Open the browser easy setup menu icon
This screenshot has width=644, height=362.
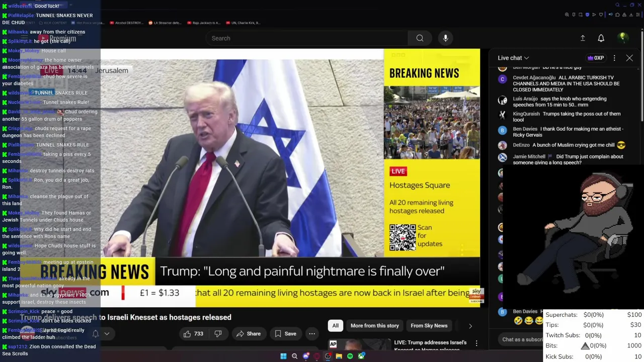[638, 15]
